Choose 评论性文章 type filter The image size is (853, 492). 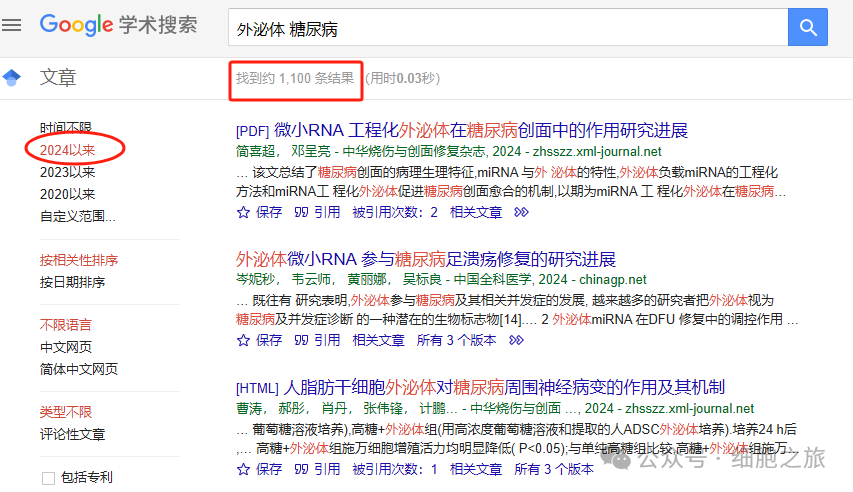tap(72, 434)
